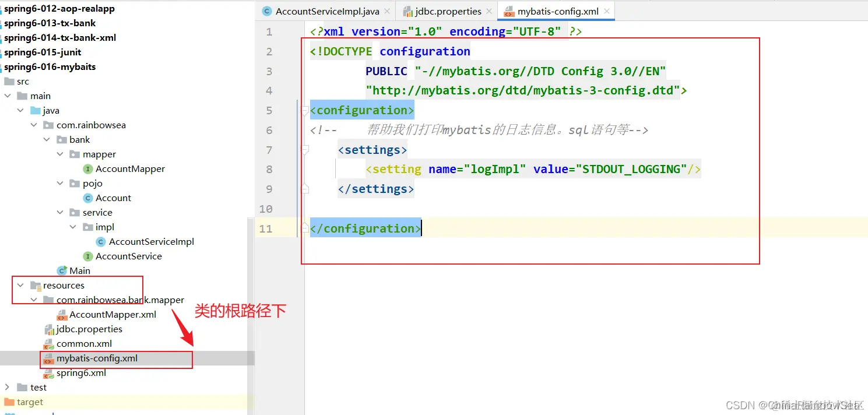Viewport: 868px width, 415px height.
Task: Click the resources folder icon
Action: click(36, 286)
